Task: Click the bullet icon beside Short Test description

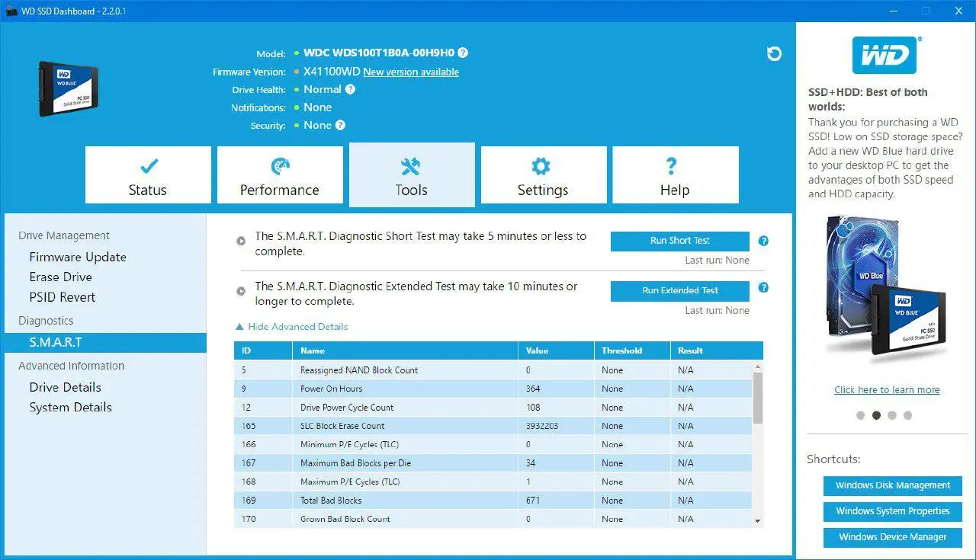Action: pyautogui.click(x=241, y=241)
